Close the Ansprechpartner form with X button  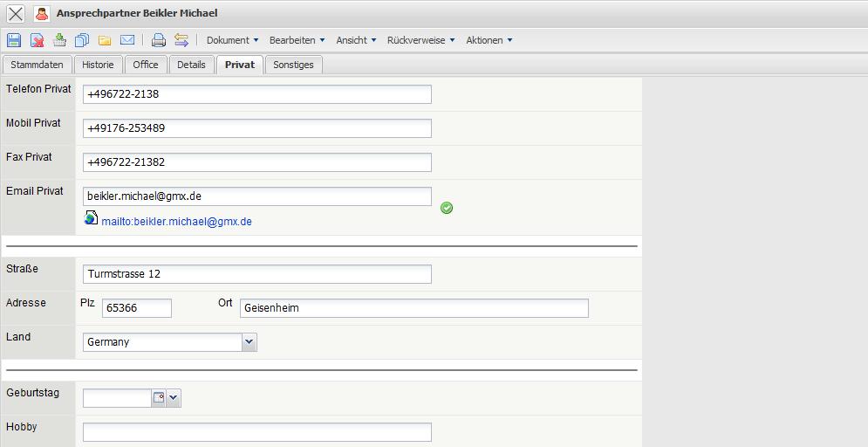coord(16,14)
